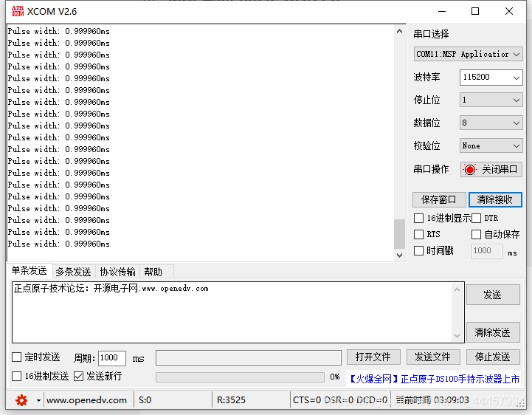
Task: Open the www.openedv.com status bar link
Action: [86, 400]
